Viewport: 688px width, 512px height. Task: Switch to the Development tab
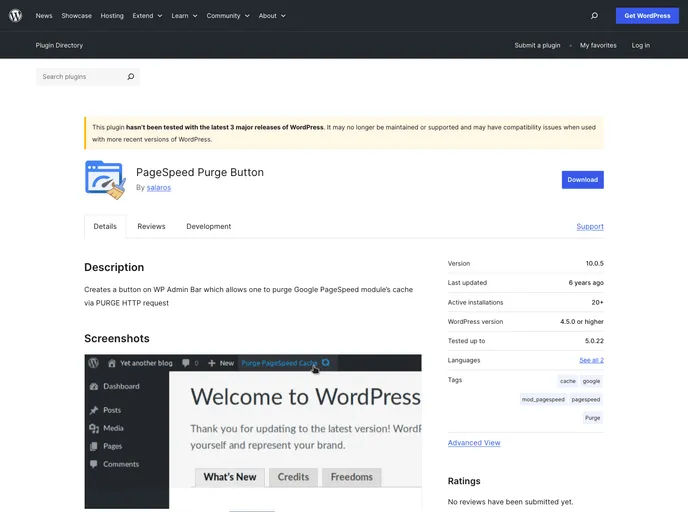(x=208, y=226)
